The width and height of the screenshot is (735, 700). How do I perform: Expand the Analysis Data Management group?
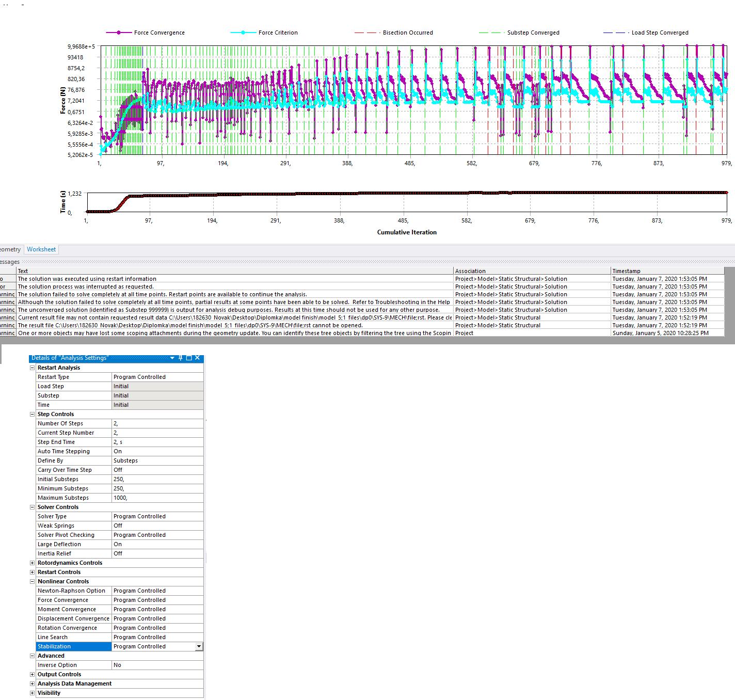point(33,683)
